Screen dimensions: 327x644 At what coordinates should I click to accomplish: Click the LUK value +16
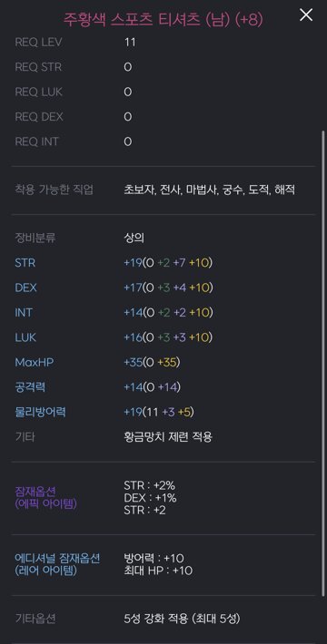click(x=133, y=337)
